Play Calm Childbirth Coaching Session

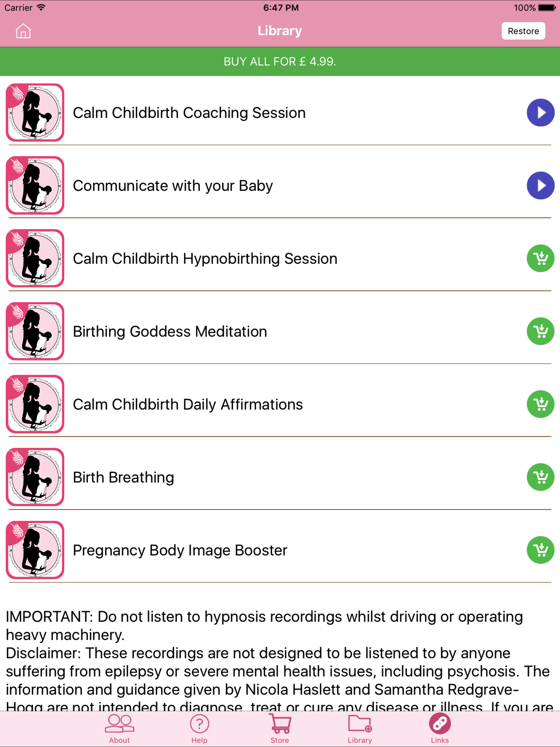[540, 113]
